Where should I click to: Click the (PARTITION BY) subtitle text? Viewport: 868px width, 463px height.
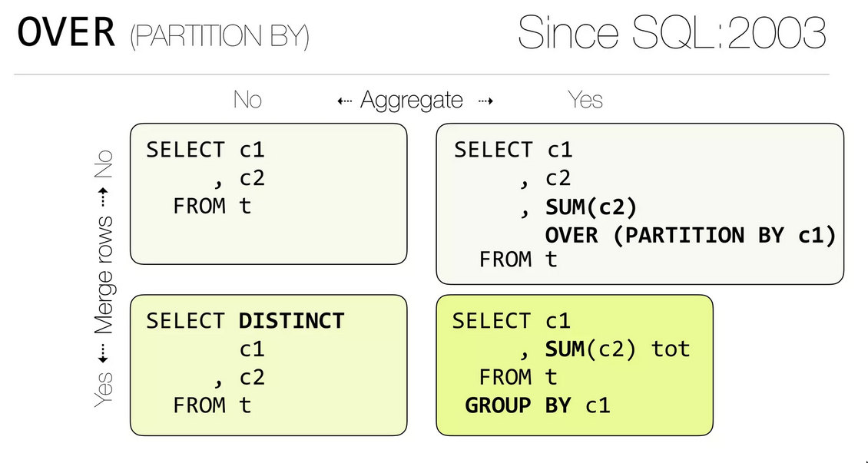point(220,37)
